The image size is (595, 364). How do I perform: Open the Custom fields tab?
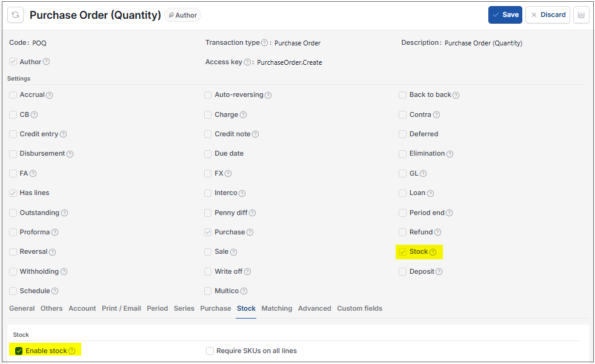(x=360, y=308)
